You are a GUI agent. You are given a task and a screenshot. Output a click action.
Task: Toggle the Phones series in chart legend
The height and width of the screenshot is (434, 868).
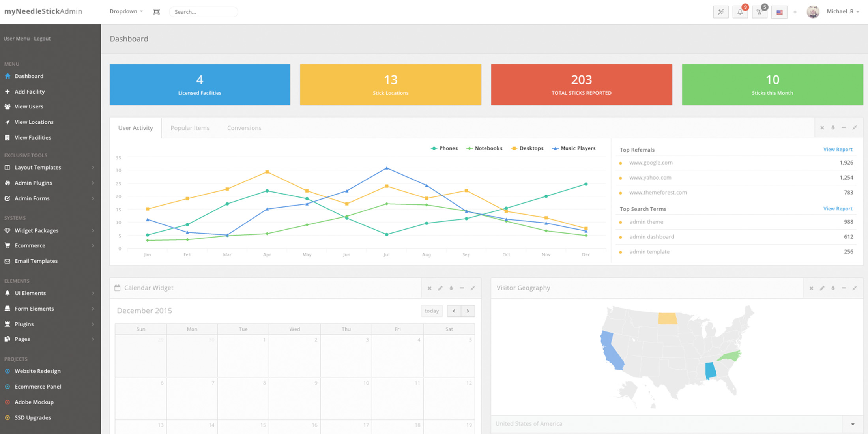click(444, 148)
